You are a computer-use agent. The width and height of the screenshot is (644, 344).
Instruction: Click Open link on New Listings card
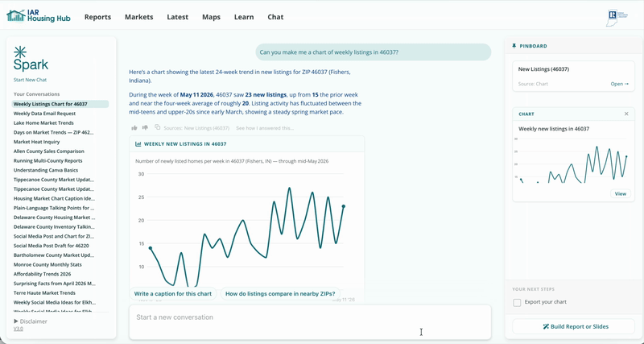point(619,84)
